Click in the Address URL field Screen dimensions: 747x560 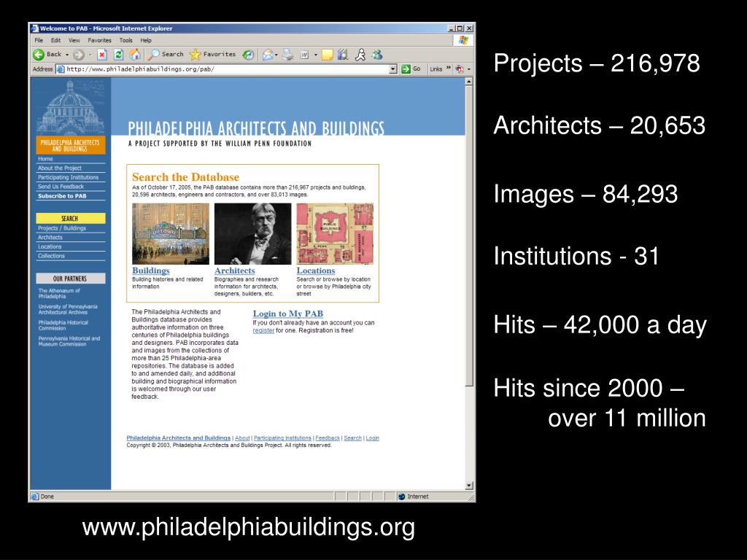[227, 69]
